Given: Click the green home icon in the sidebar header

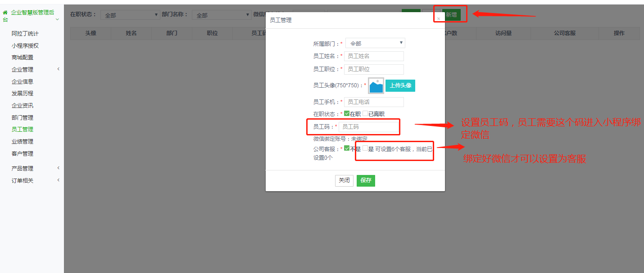Looking at the screenshot, I should coord(5,13).
